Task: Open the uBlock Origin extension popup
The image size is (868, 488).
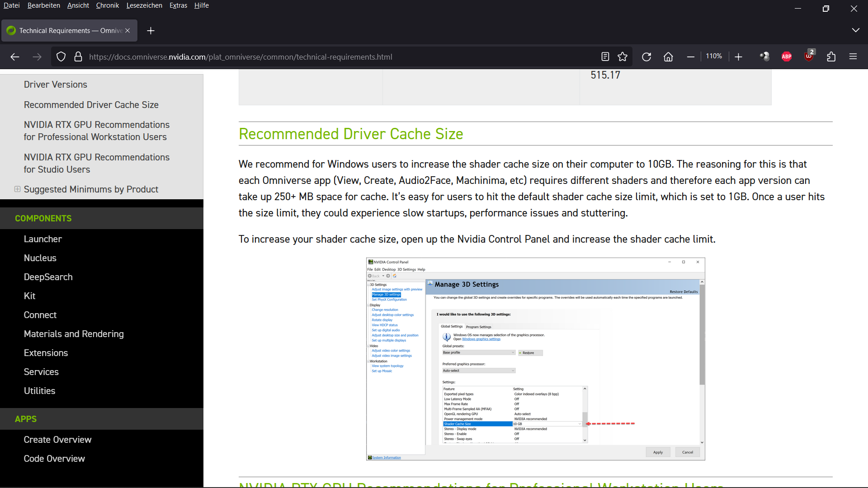Action: click(808, 56)
